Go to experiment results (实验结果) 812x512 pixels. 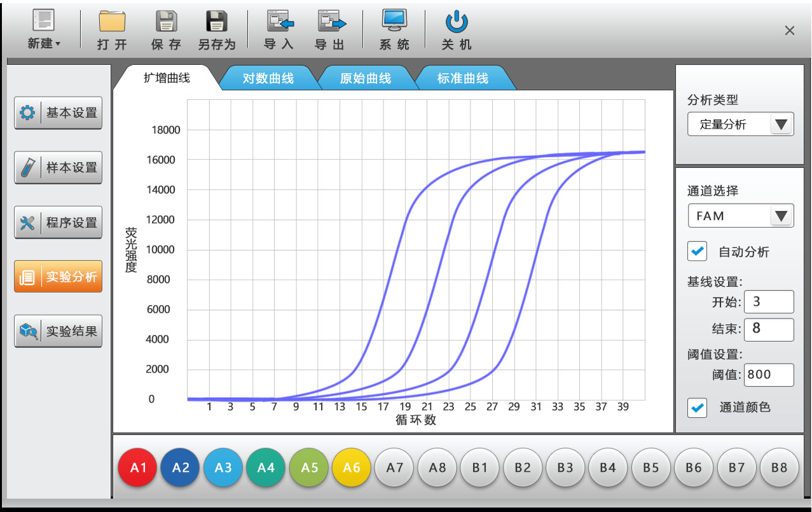[x=58, y=331]
